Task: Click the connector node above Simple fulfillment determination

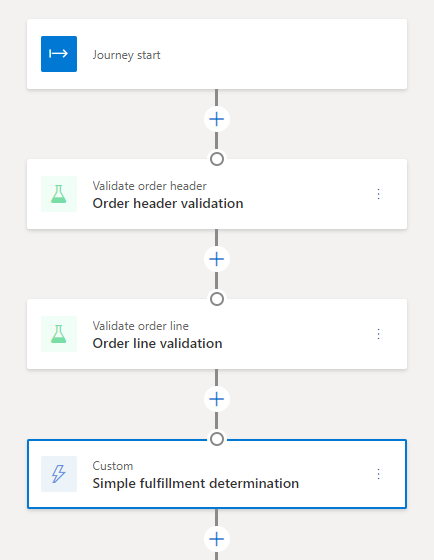Action: coord(217,439)
